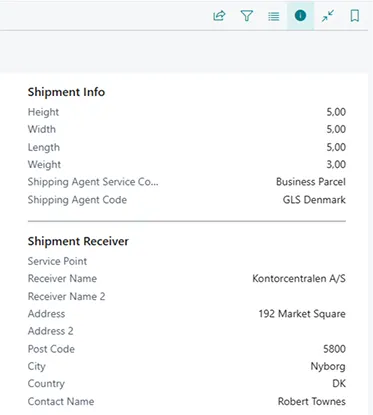Select address 192 Market Square
The width and height of the screenshot is (373, 415).
(302, 314)
